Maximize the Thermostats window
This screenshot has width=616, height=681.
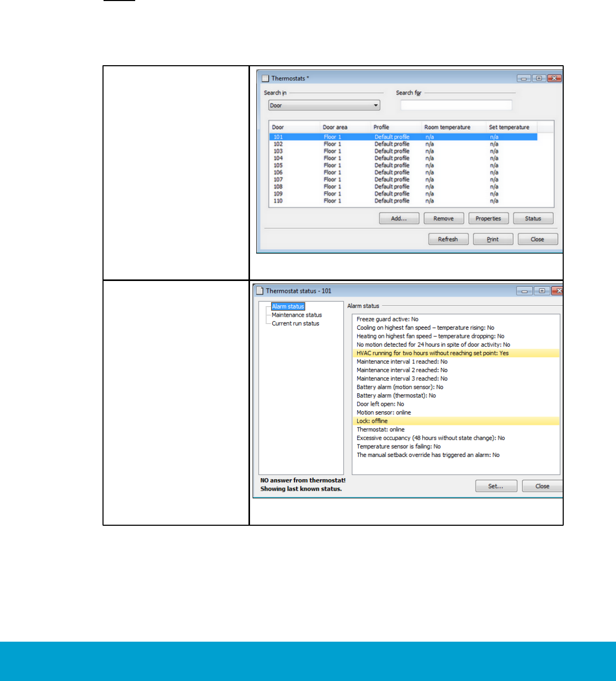(x=539, y=78)
